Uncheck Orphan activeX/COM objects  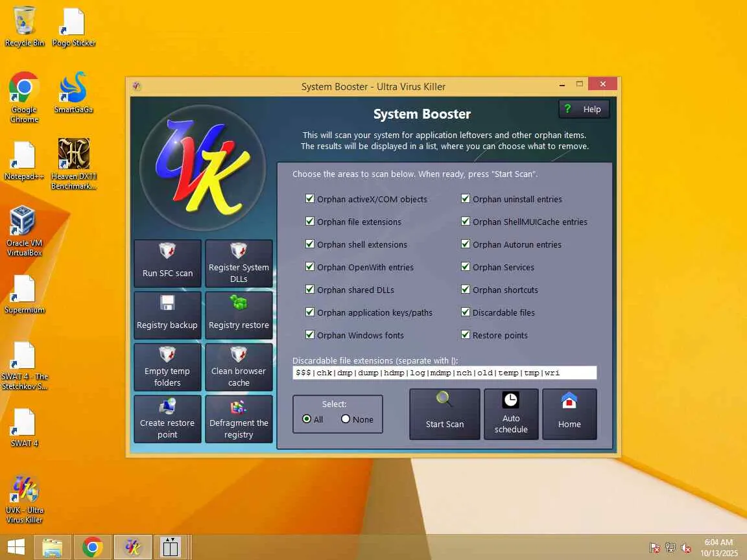310,198
